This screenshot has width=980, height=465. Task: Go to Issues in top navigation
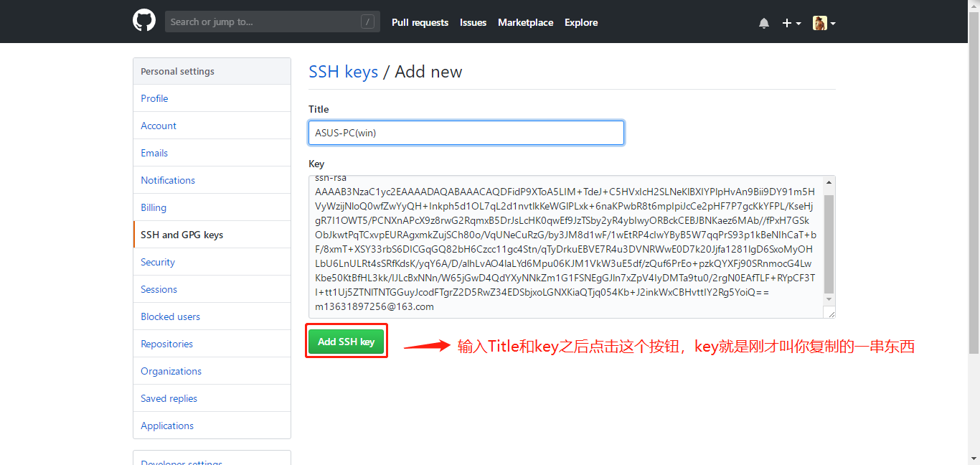point(473,23)
